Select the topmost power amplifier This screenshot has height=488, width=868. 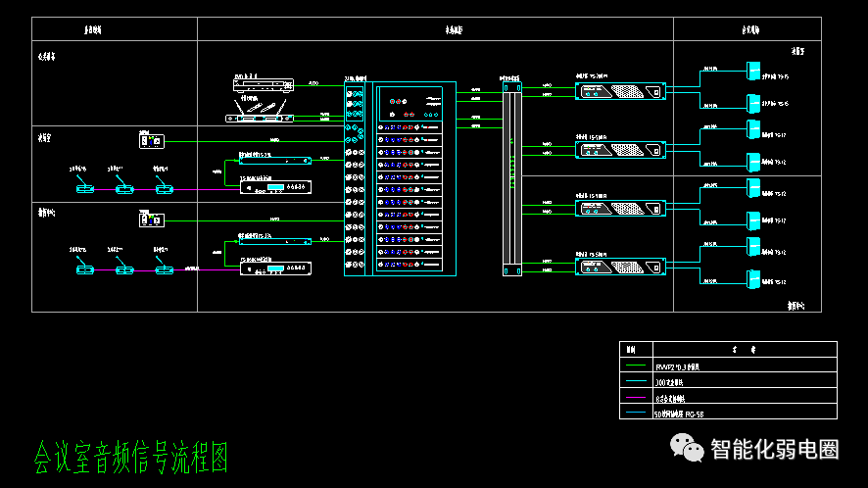620,91
